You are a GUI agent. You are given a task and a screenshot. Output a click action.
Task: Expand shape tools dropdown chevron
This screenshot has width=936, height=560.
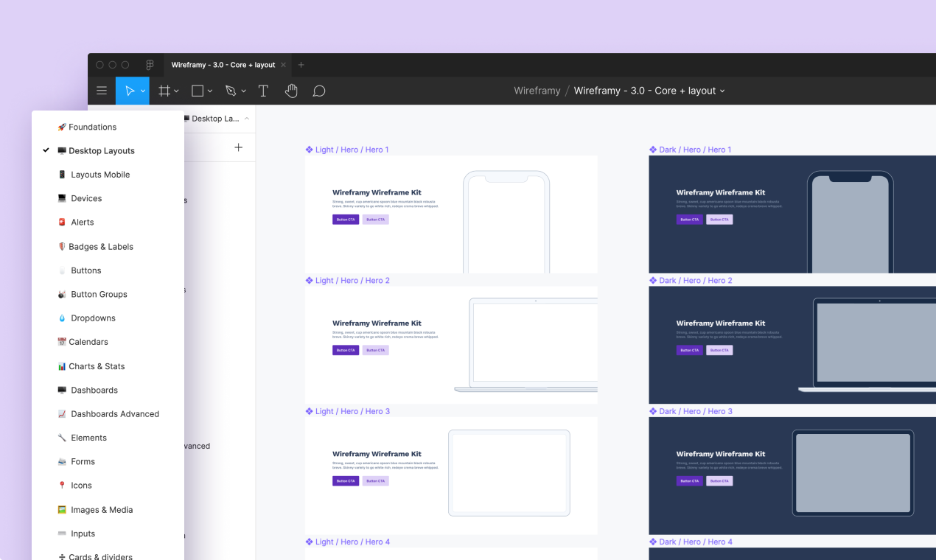tap(210, 91)
